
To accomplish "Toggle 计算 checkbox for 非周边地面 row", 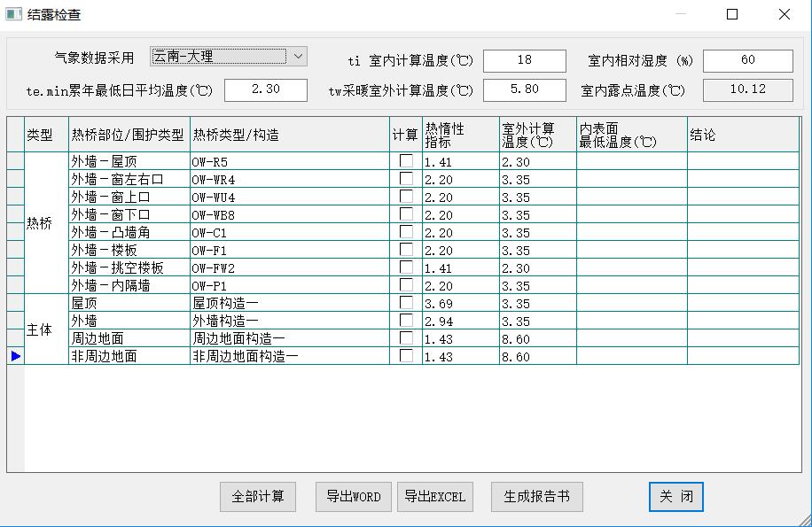I will tap(406, 356).
